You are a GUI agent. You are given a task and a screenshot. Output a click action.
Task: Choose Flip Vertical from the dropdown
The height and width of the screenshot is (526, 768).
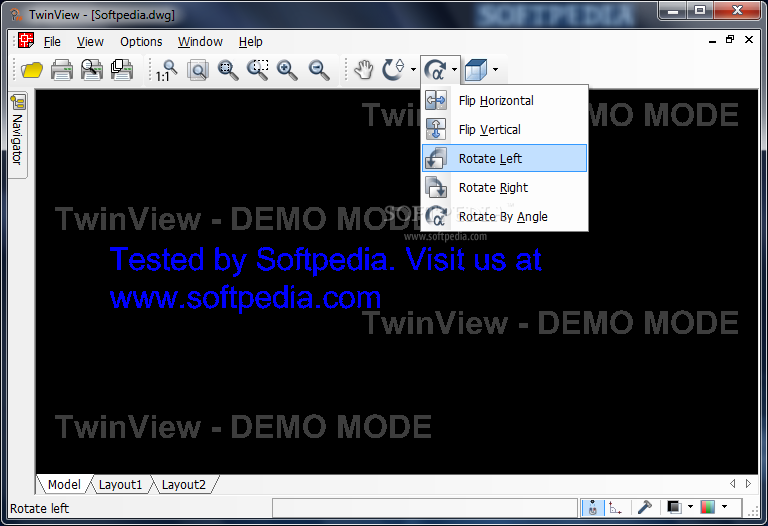[x=504, y=129]
